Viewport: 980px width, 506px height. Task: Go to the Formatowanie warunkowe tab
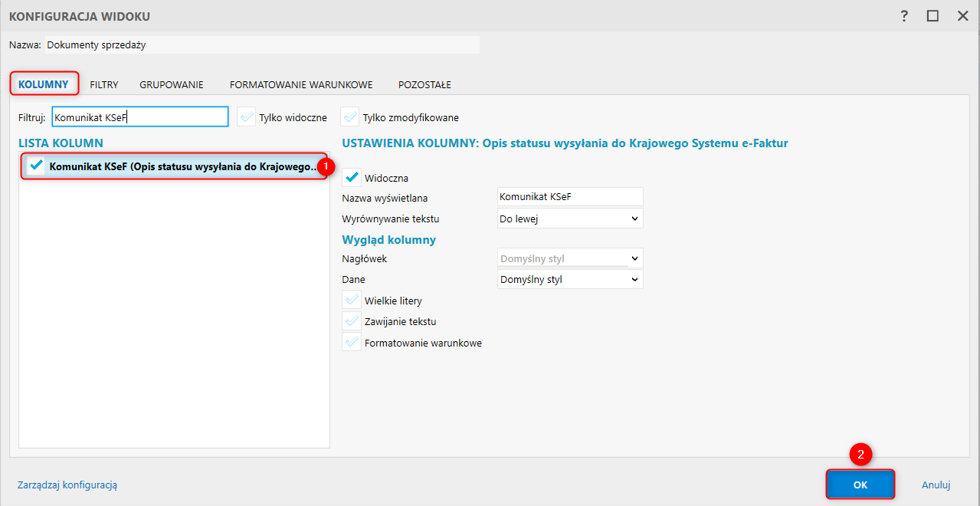click(300, 84)
